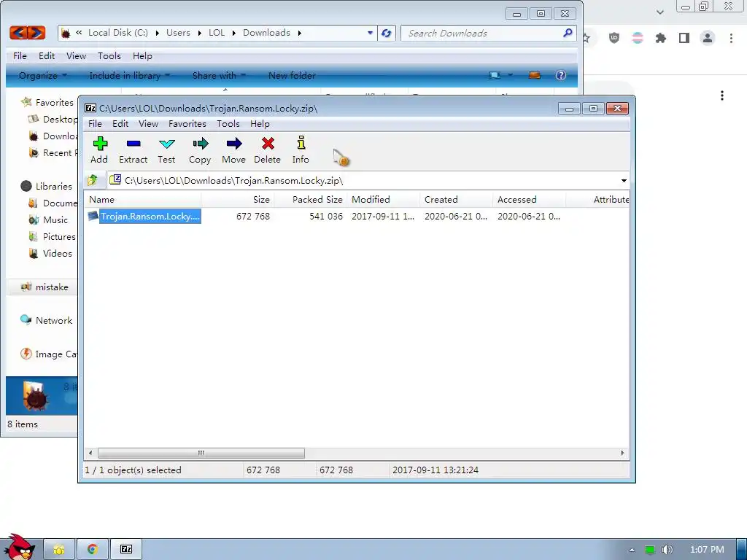Open the Info tool in 7-Zip

(301, 150)
